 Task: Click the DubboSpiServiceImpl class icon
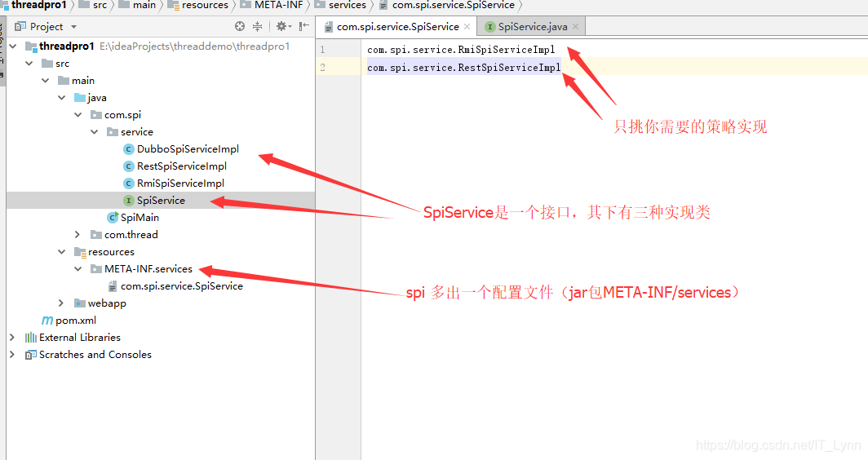128,149
